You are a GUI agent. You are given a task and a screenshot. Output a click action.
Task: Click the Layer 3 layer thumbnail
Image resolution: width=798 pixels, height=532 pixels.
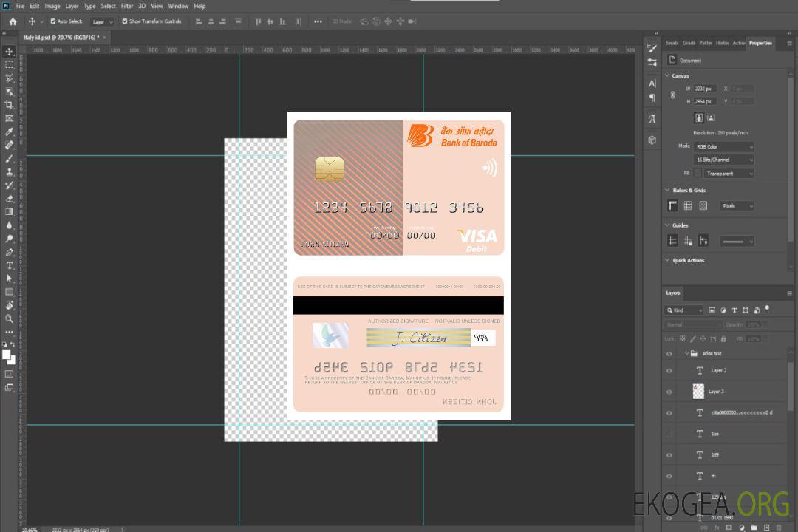tap(699, 392)
